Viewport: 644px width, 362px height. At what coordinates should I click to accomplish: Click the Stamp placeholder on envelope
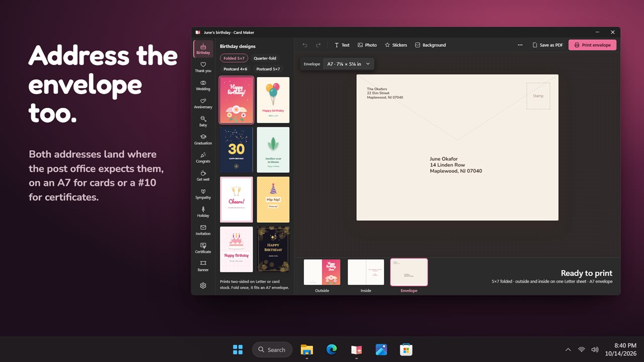coord(538,96)
